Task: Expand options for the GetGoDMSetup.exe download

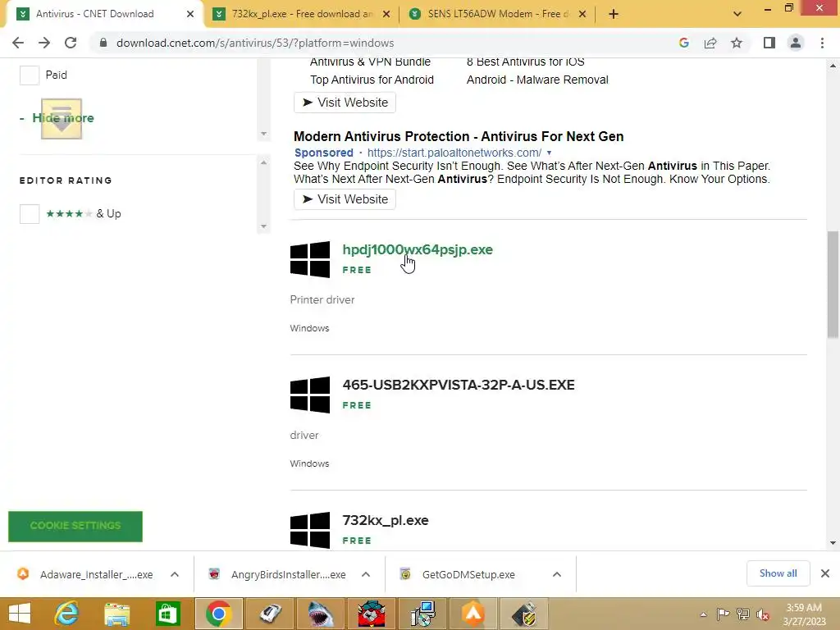Action: [x=557, y=574]
